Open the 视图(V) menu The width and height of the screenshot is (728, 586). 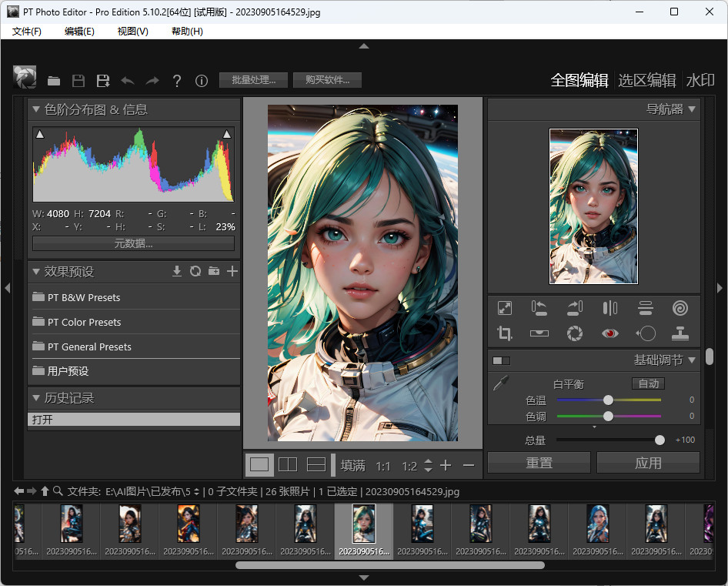133,31
